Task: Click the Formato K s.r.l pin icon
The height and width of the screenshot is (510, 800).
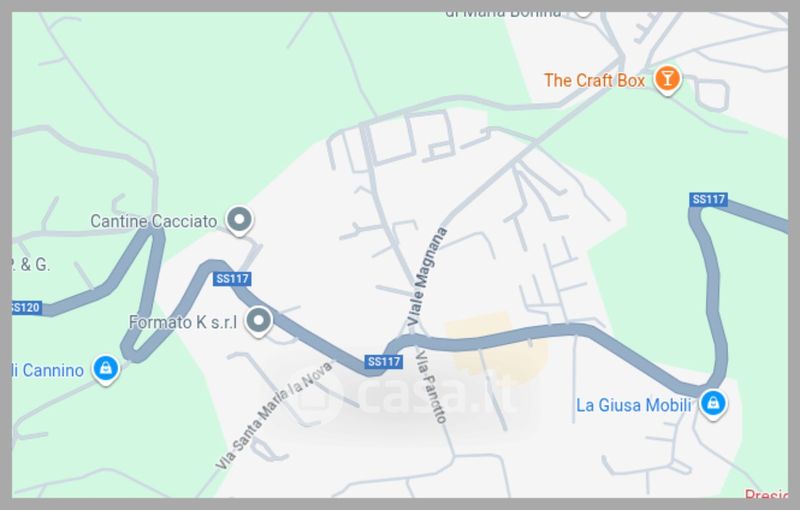Action: point(258,321)
